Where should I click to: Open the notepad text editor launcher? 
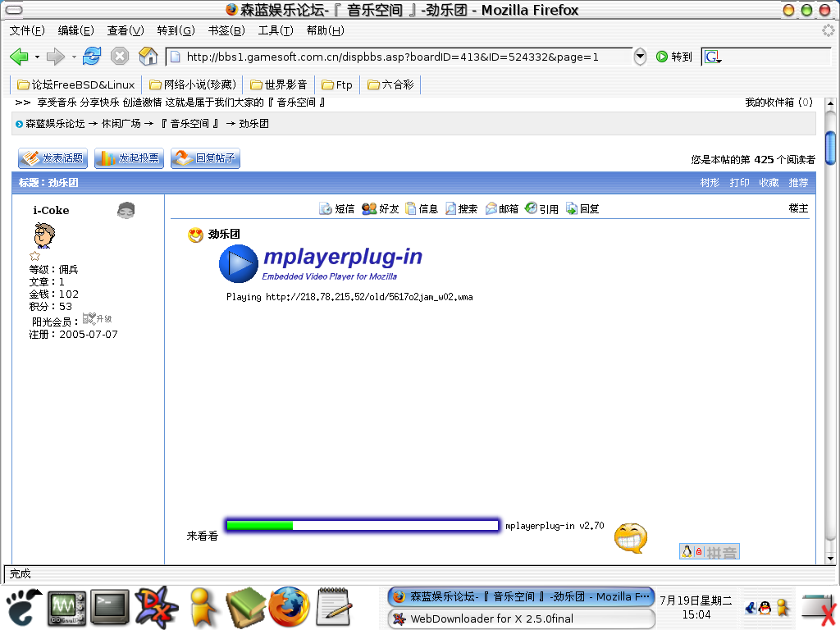335,607
